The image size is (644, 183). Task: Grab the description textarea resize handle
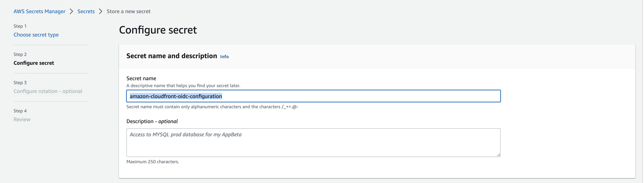pos(498,155)
